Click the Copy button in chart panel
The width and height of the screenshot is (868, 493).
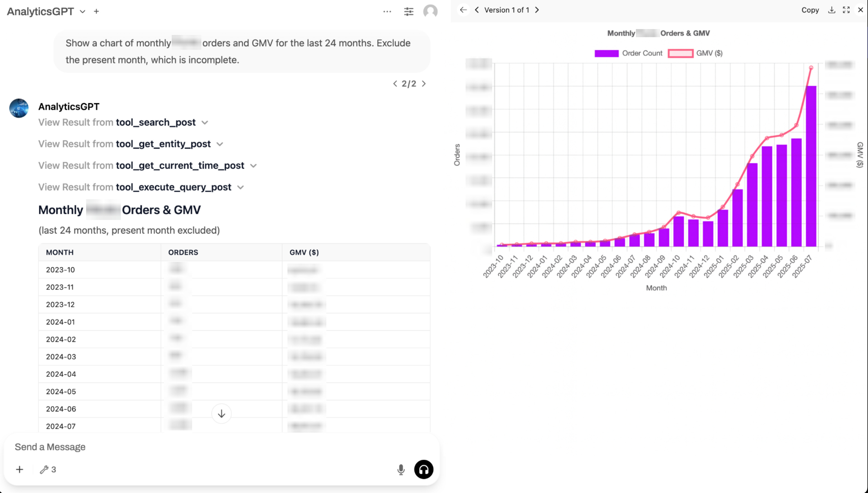click(810, 10)
